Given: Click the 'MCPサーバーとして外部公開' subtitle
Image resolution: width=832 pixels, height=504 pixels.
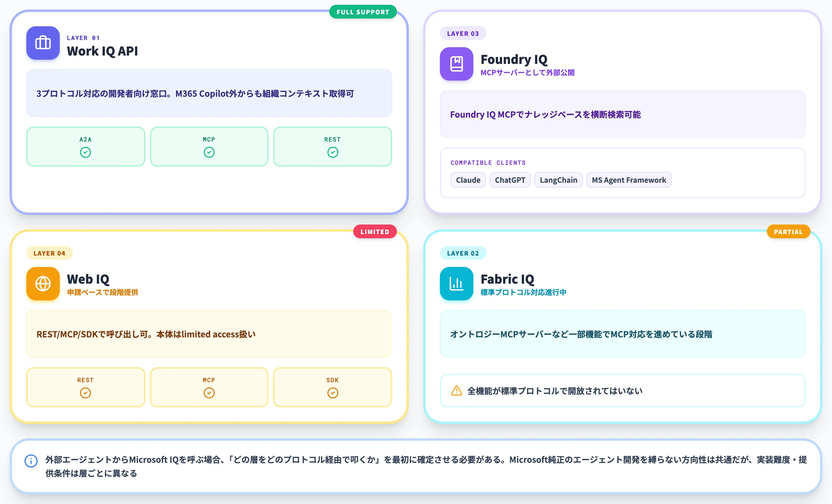Looking at the screenshot, I should (527, 73).
